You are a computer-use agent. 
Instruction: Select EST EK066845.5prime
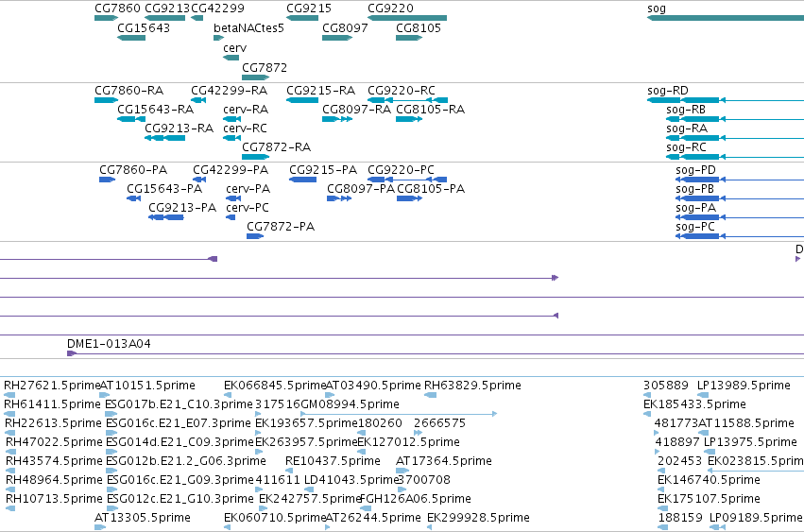point(229,395)
